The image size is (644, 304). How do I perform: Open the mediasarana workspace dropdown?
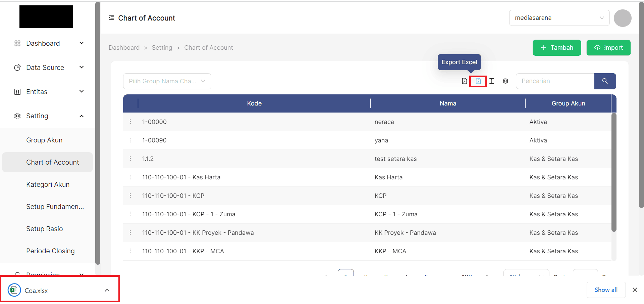(559, 18)
